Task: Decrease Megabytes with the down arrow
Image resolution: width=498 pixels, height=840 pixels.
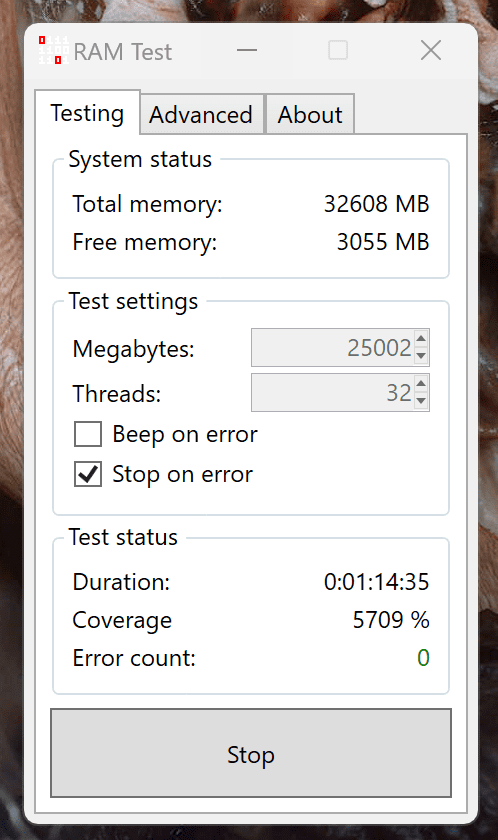Action: [x=421, y=355]
